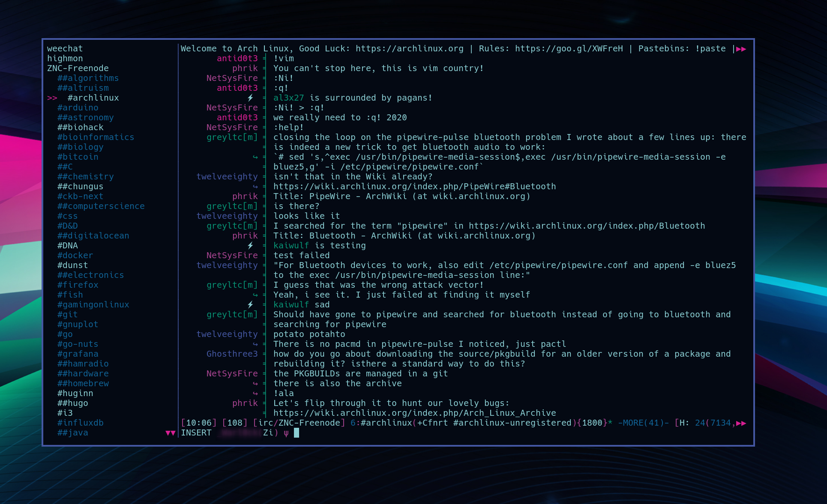
Task: Click the lightning icon before kaiwulf is testing
Action: click(251, 246)
